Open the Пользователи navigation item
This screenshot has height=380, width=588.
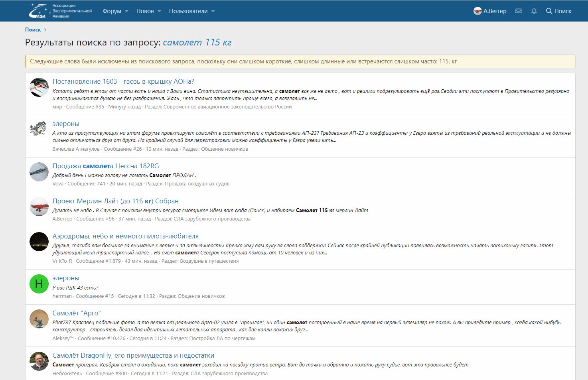[188, 11]
